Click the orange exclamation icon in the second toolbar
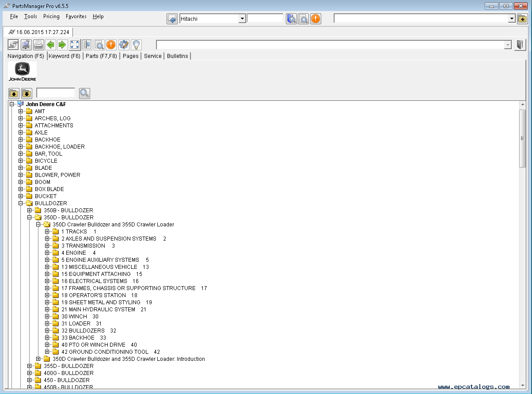 (111, 45)
